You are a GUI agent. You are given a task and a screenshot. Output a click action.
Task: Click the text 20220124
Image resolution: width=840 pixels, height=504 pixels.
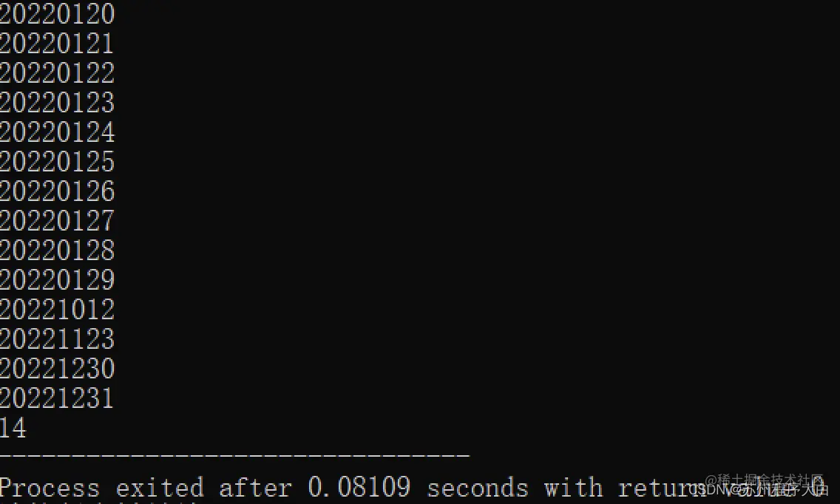click(x=57, y=132)
